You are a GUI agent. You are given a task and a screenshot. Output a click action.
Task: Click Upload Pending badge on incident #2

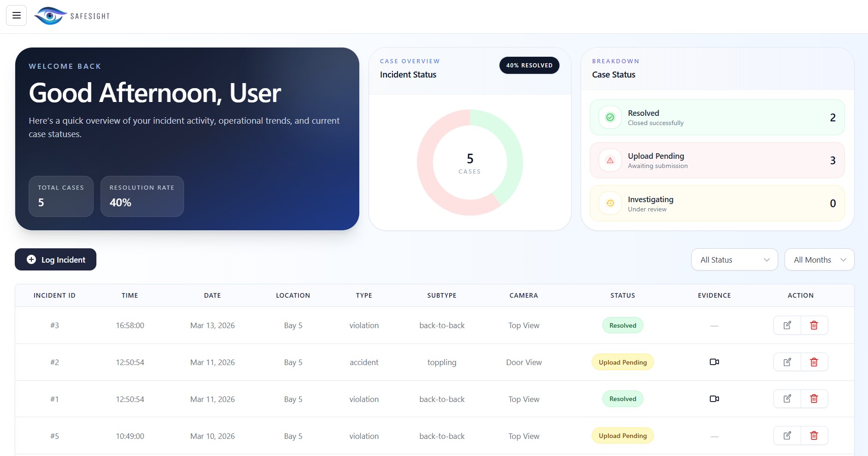pyautogui.click(x=623, y=362)
